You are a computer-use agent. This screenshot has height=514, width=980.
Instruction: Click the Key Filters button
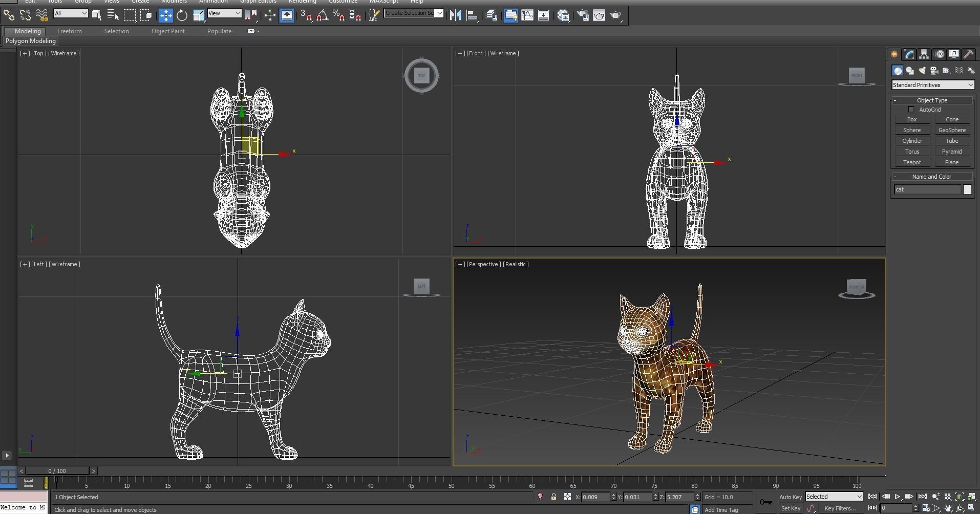(840, 508)
